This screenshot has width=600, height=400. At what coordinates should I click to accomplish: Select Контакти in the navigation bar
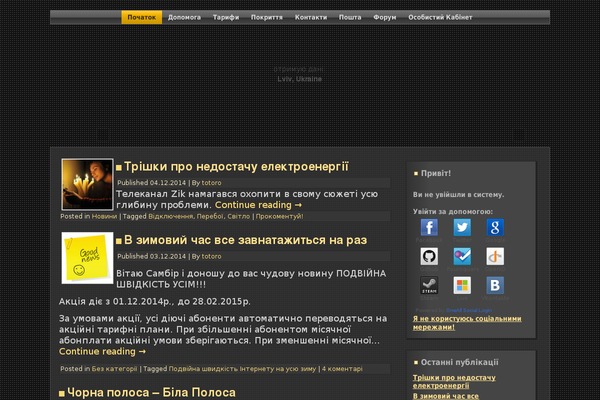click(x=311, y=17)
